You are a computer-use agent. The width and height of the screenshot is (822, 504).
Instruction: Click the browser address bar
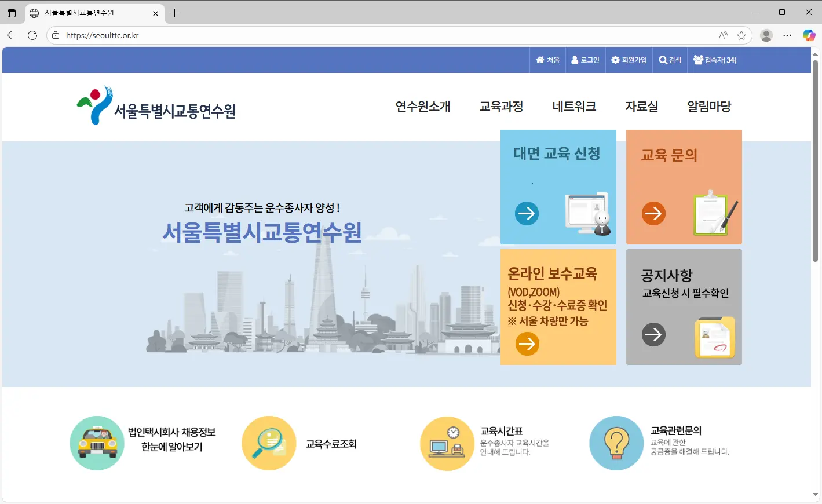coord(382,35)
